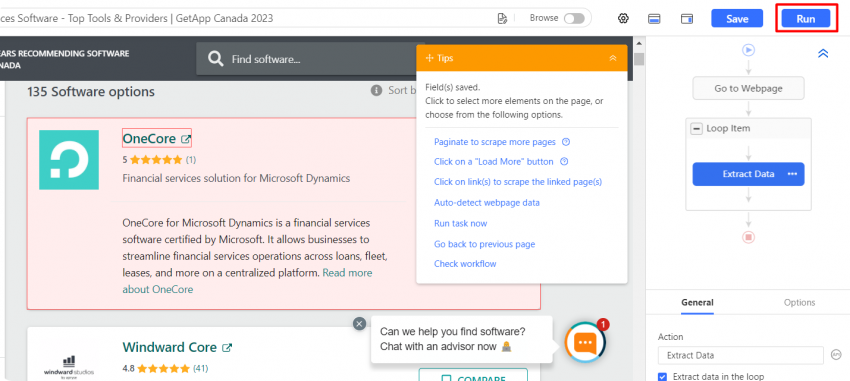850x381 pixels.
Task: Select Click on link(s) to scrape linked pages
Action: pyautogui.click(x=518, y=182)
